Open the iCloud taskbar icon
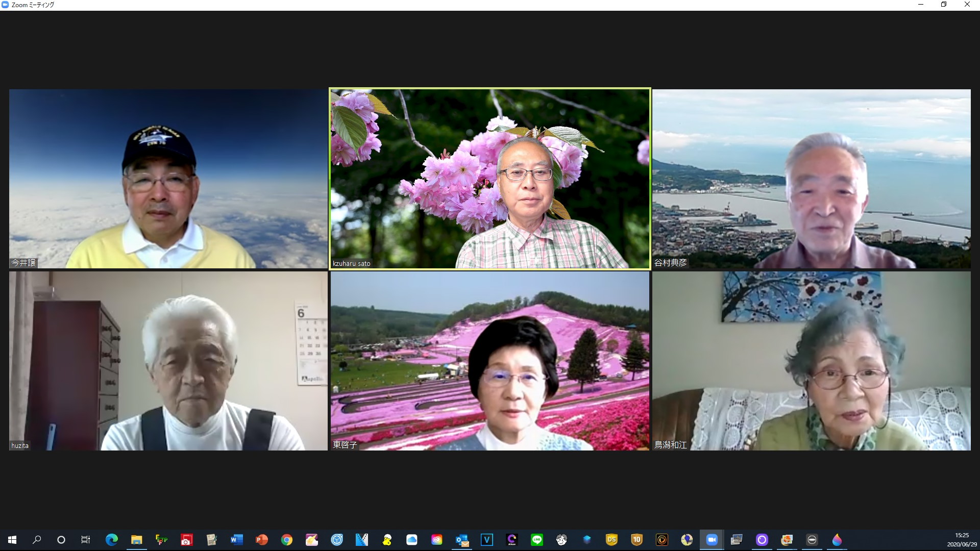 tap(411, 539)
